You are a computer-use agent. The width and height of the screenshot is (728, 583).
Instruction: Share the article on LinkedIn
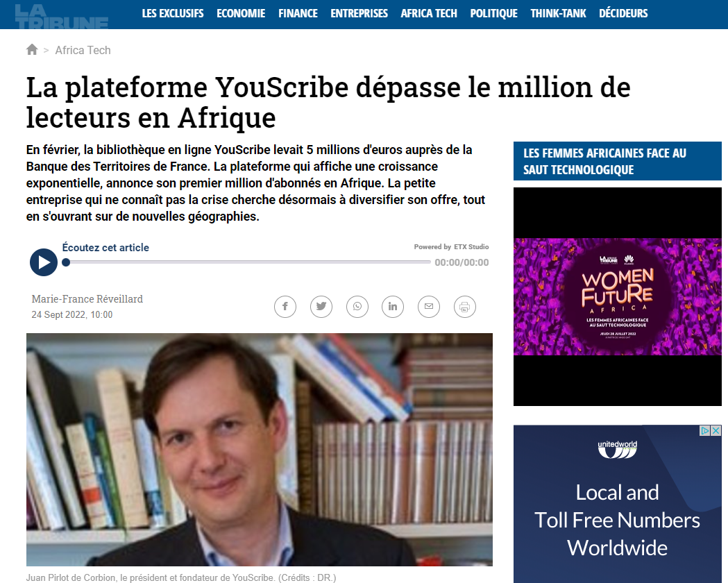click(393, 307)
